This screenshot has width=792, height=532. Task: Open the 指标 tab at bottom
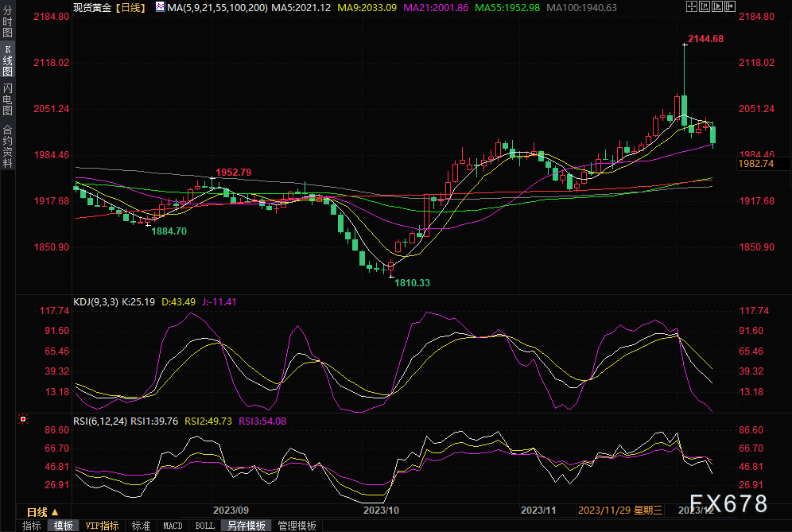pos(32,526)
